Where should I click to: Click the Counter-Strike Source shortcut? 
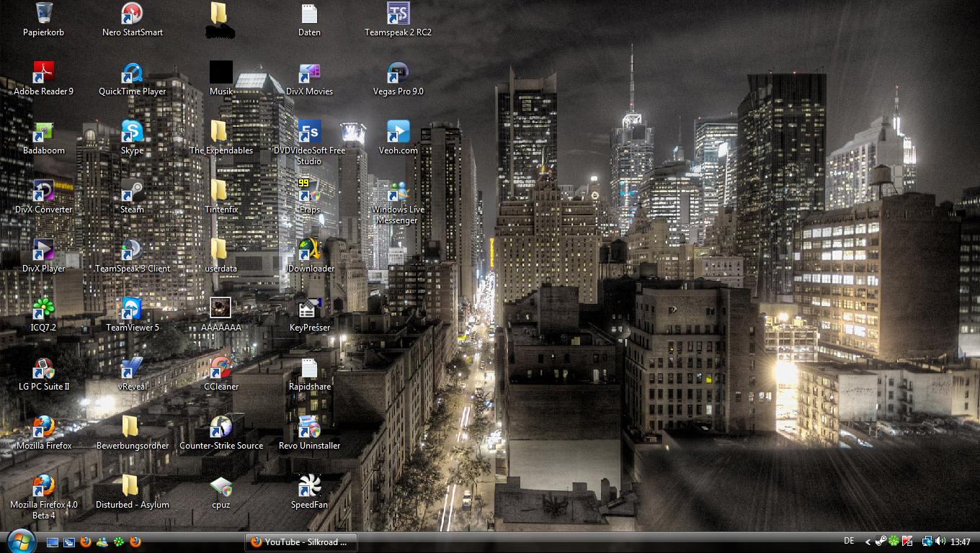coord(220,427)
